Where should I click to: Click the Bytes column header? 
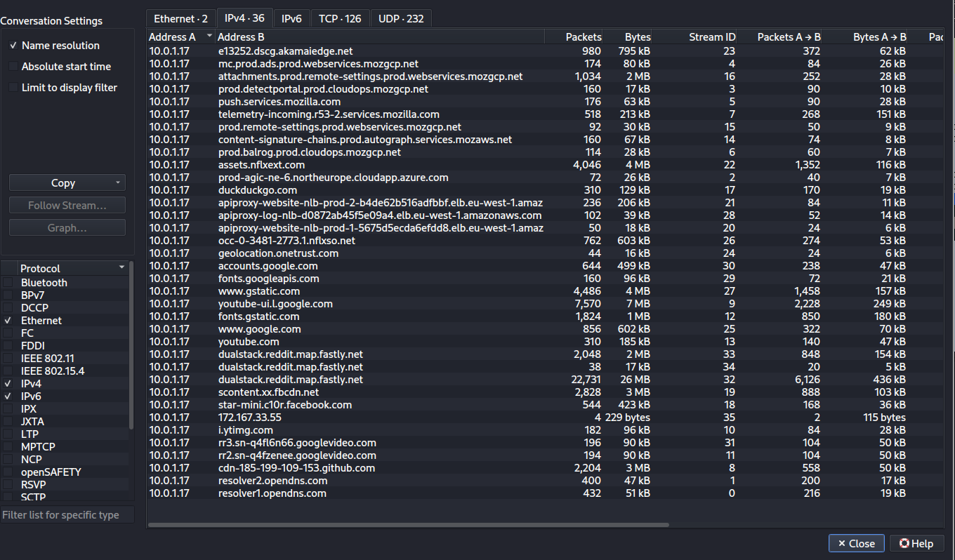coord(638,36)
